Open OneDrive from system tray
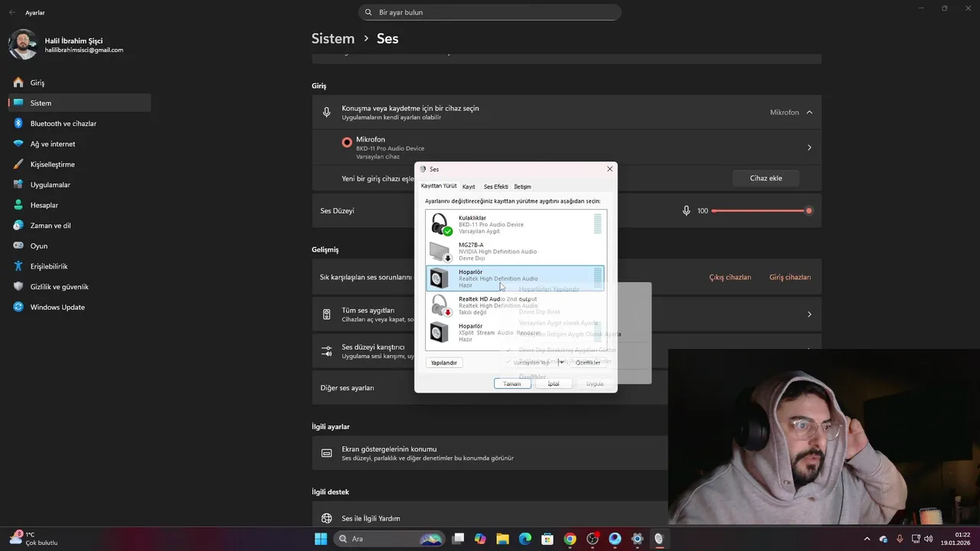The height and width of the screenshot is (551, 980). pyautogui.click(x=884, y=539)
